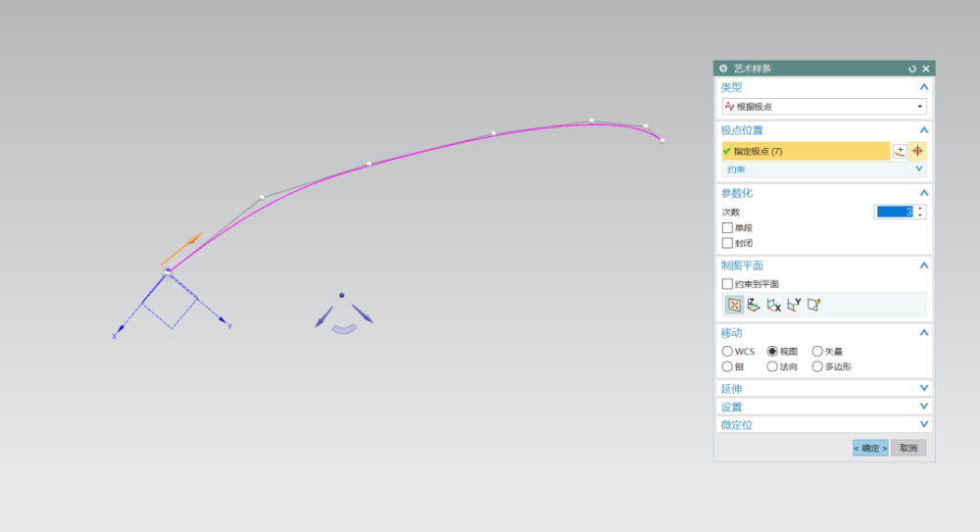Open the point dialog icon next to 指定极点

pyautogui.click(x=900, y=151)
